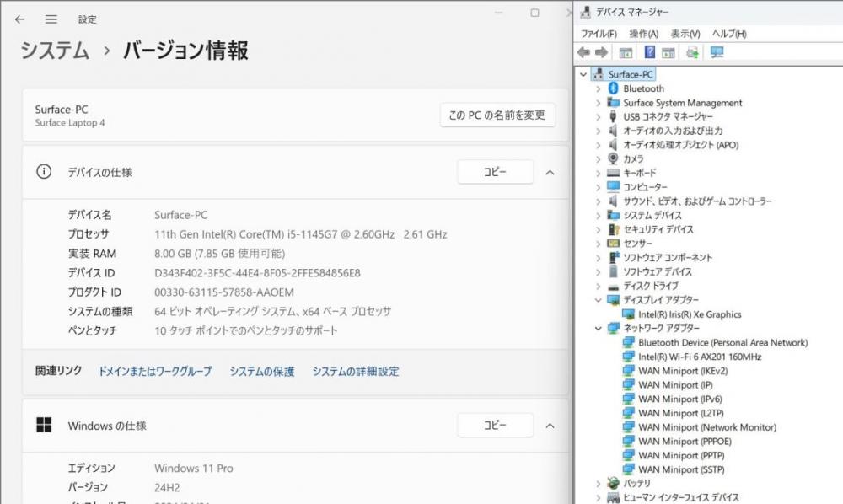Click the info icon beside デバイスの仕様
This screenshot has height=504, width=843.
[x=44, y=171]
